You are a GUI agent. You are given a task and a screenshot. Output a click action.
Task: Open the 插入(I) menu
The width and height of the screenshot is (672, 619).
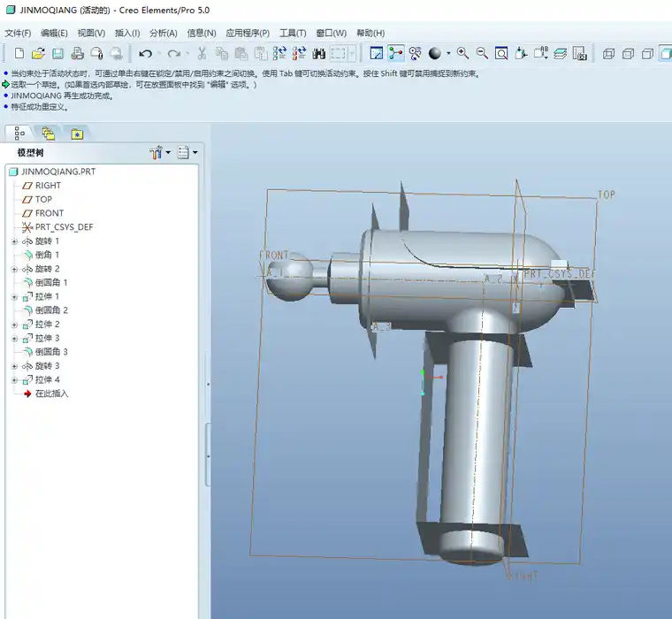click(x=127, y=33)
